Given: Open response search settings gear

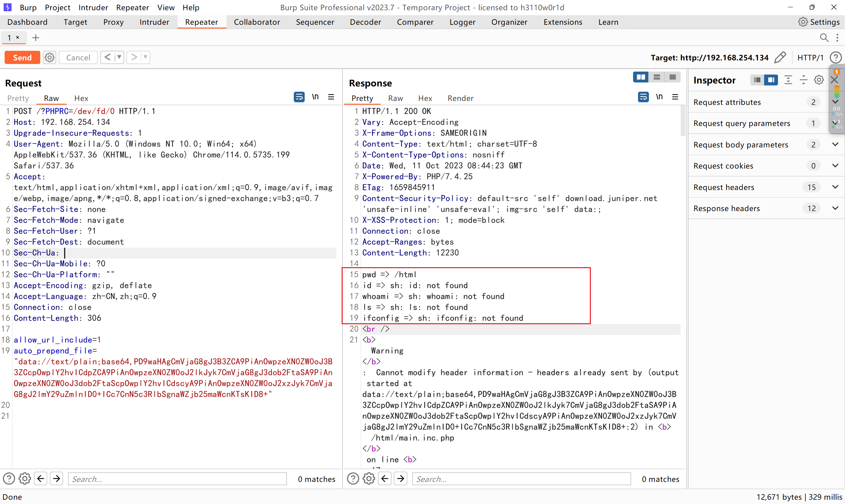Looking at the screenshot, I should (369, 479).
